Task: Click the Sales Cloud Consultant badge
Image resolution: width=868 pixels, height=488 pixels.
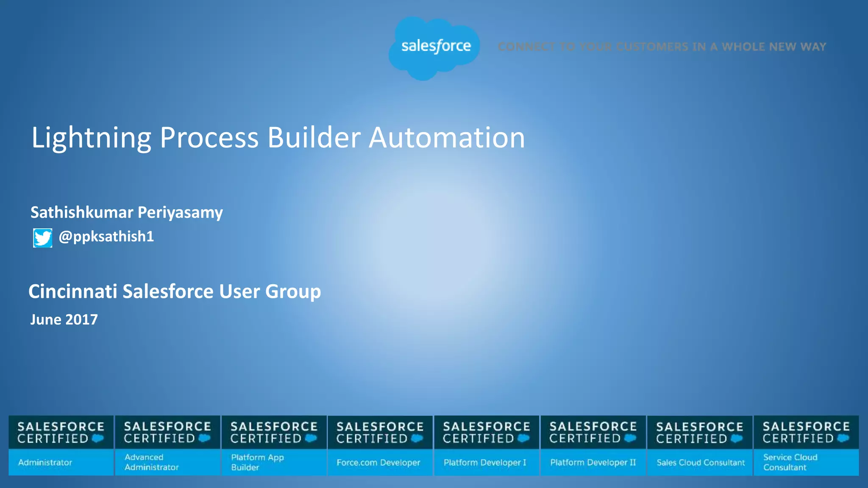Action: (700, 462)
